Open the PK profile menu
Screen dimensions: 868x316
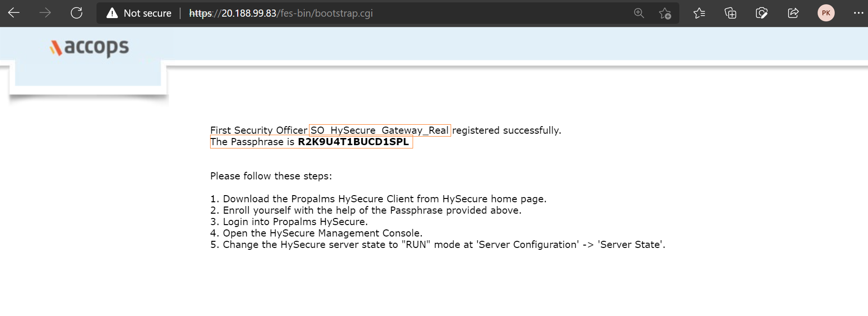coord(826,13)
